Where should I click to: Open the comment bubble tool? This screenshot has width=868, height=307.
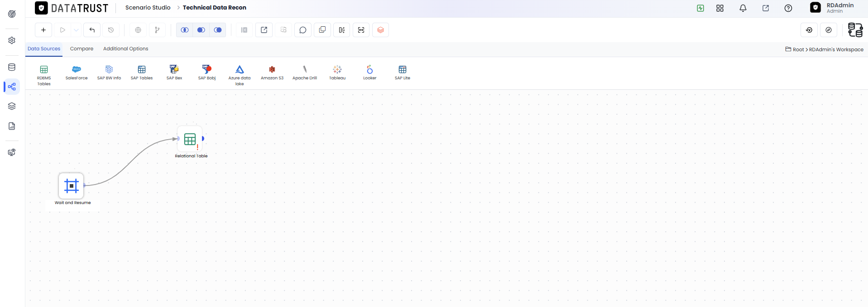pos(303,30)
